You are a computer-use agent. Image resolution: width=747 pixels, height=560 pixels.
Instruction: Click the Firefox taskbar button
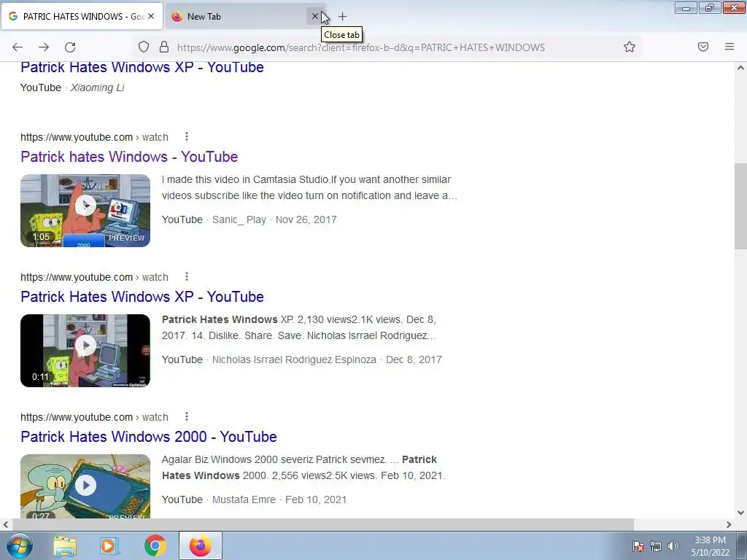[x=200, y=545]
